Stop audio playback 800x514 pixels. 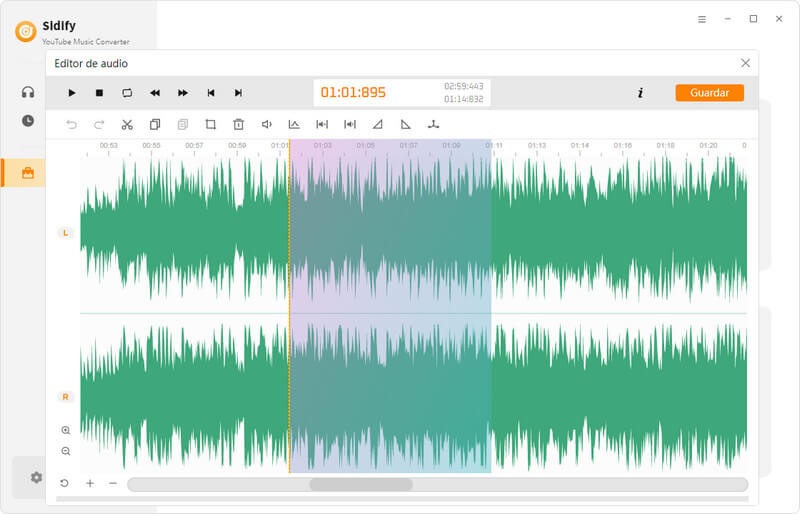tap(99, 93)
